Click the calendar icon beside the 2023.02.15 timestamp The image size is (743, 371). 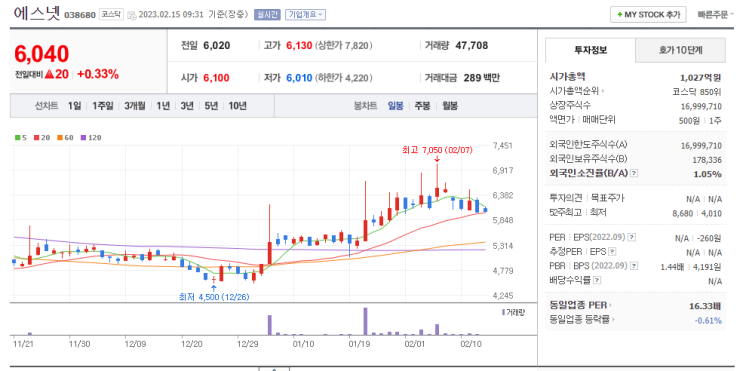point(132,15)
